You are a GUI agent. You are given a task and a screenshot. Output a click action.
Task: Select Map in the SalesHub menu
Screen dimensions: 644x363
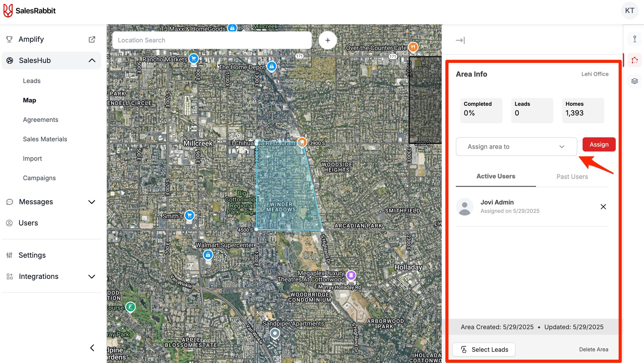(x=30, y=100)
